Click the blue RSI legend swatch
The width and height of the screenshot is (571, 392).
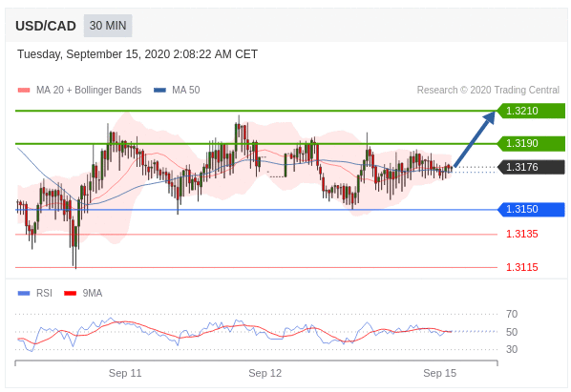pos(24,293)
